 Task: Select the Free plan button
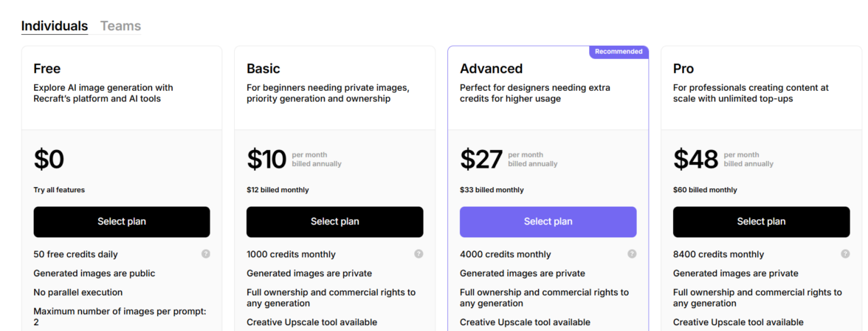pos(122,222)
